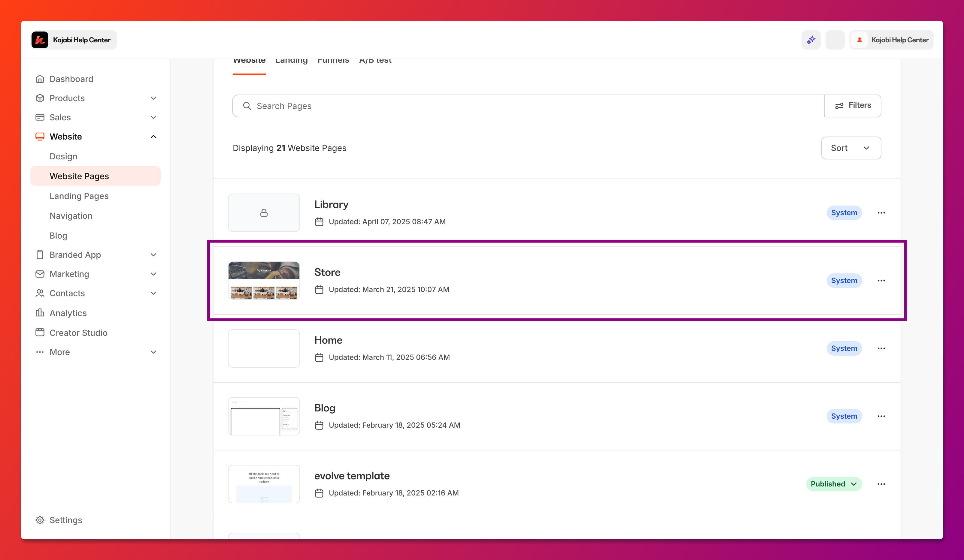The width and height of the screenshot is (964, 560).
Task: Go to Dashboard in sidebar
Action: click(x=71, y=79)
